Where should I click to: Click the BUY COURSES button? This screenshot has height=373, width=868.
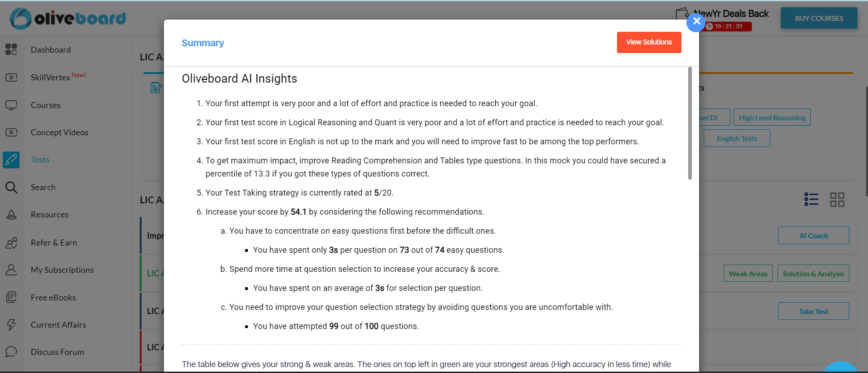(819, 18)
